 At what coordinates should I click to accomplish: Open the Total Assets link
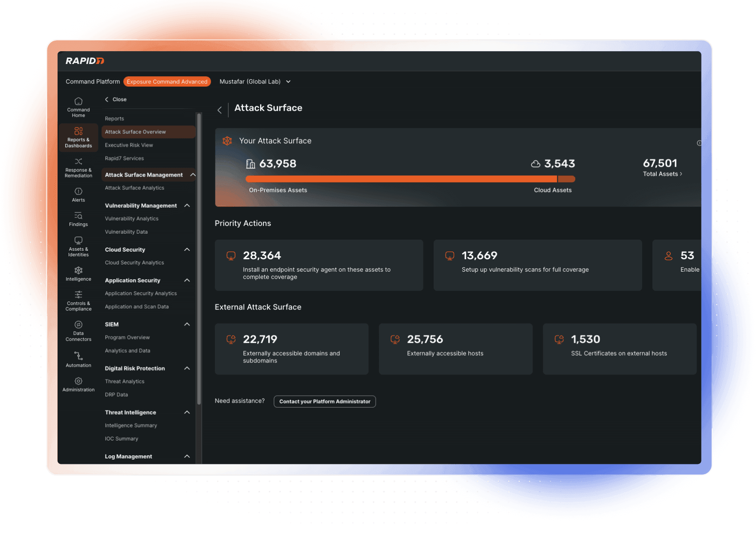point(662,174)
